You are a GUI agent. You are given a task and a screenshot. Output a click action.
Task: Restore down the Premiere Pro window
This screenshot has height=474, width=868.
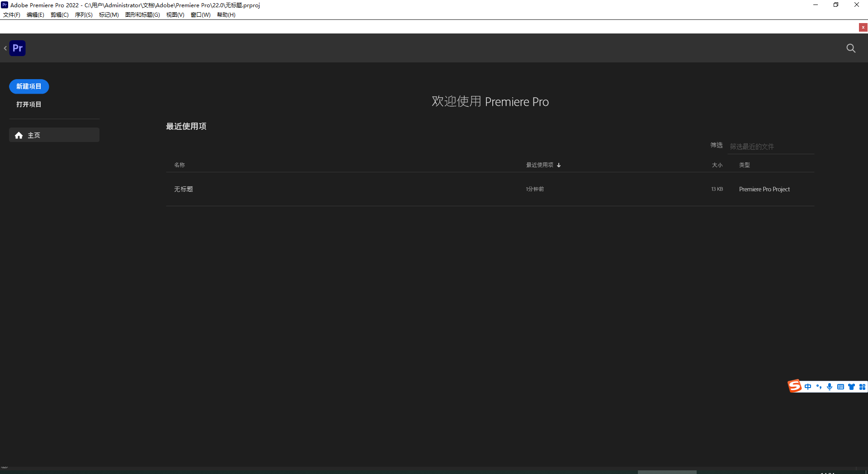click(836, 5)
